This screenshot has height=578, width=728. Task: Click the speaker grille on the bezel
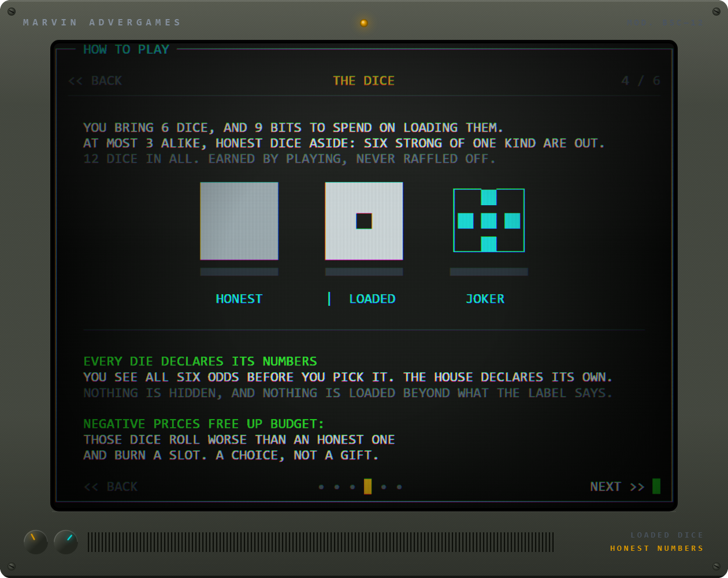pos(321,542)
